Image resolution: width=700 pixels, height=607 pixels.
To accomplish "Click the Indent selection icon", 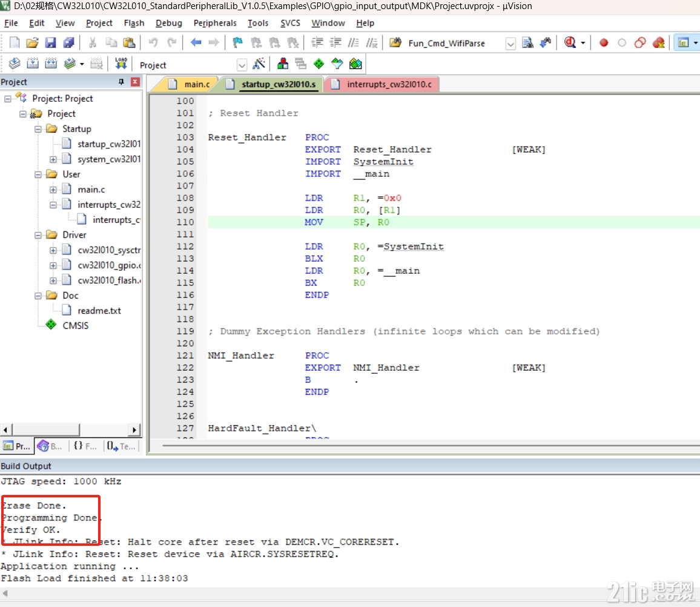I will tap(317, 42).
